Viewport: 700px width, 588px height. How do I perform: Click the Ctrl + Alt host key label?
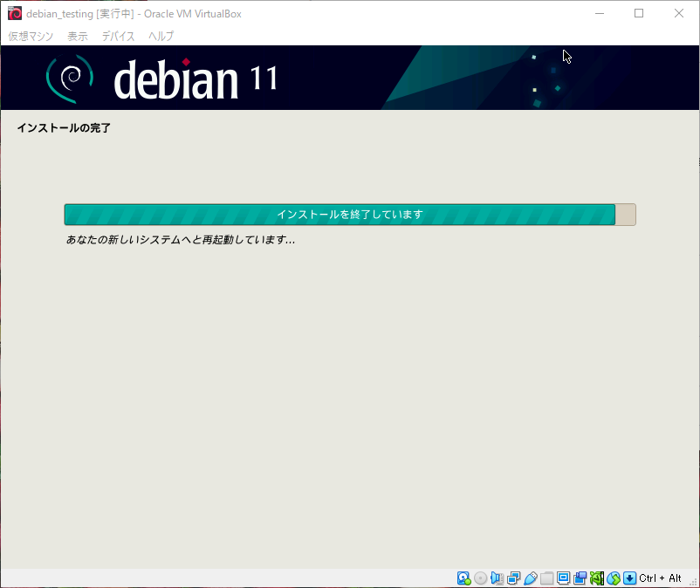[660, 578]
